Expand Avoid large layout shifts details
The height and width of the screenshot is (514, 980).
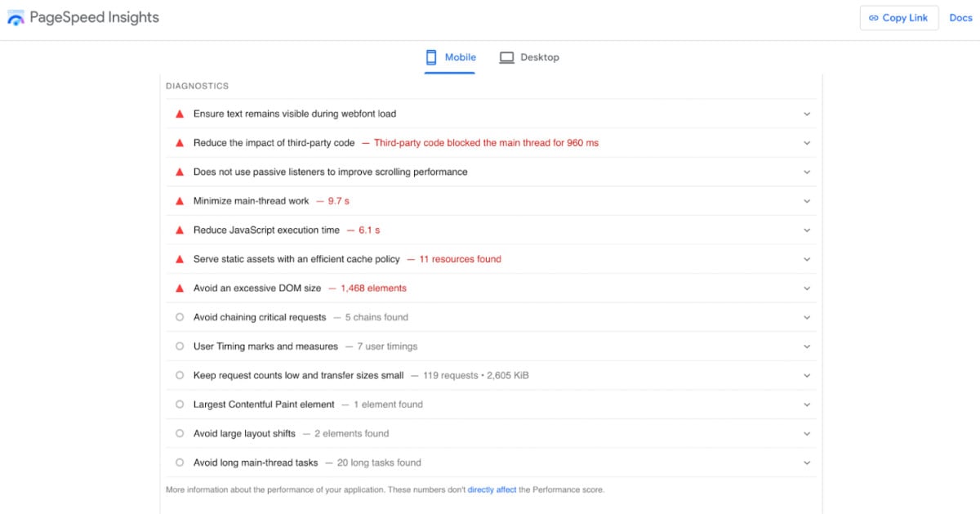[807, 434]
